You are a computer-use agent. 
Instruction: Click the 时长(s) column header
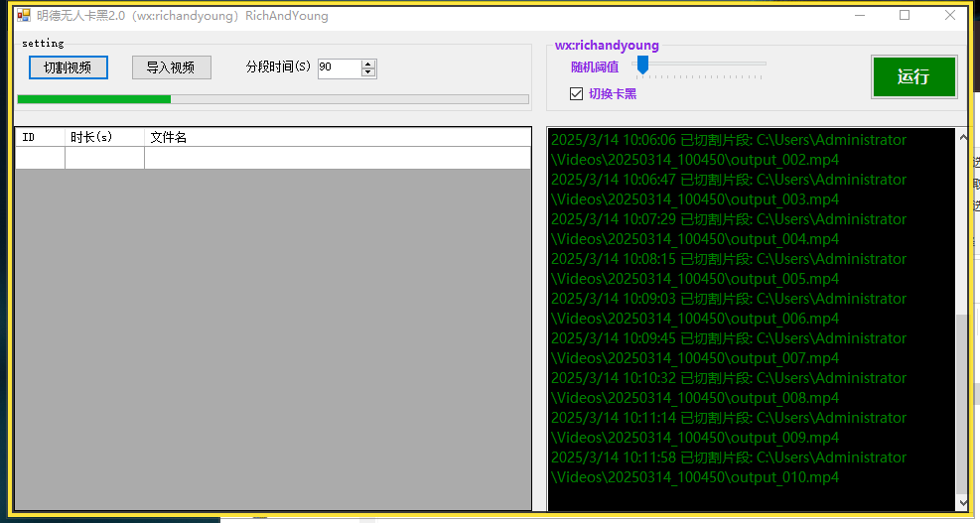[104, 137]
